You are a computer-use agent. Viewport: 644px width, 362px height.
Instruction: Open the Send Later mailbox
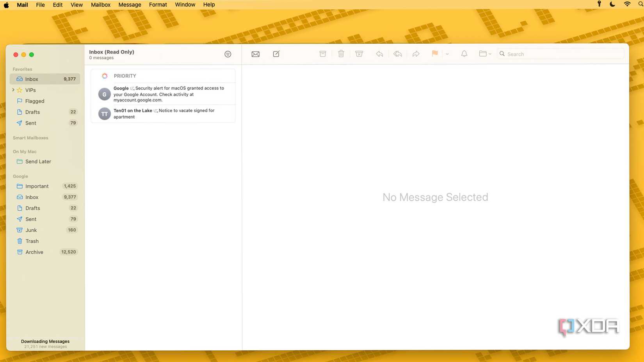click(45, 161)
